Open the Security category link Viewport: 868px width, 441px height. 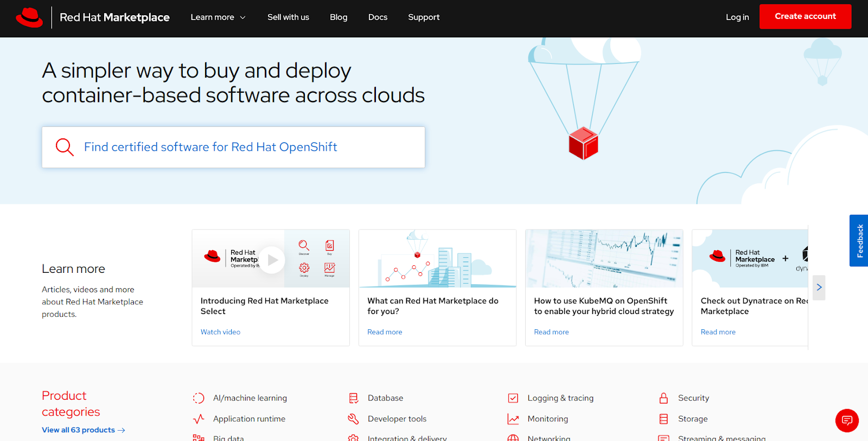click(x=693, y=398)
